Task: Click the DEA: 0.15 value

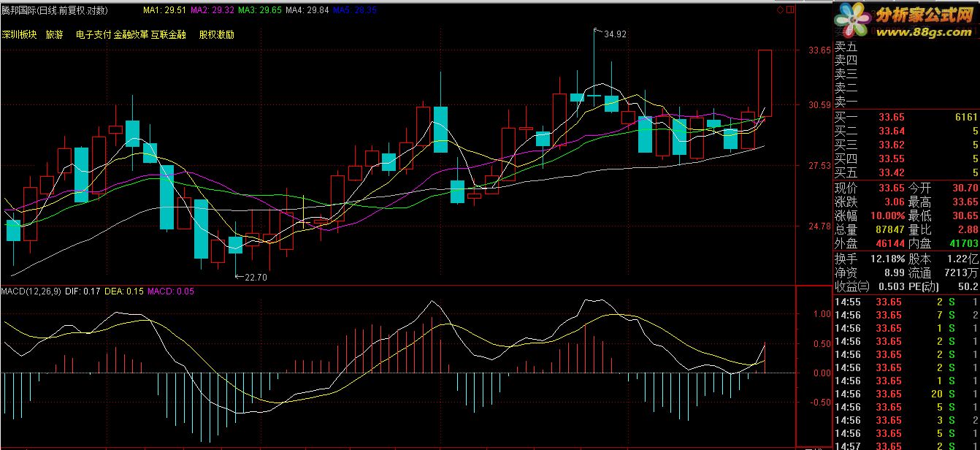Action: pyautogui.click(x=124, y=291)
